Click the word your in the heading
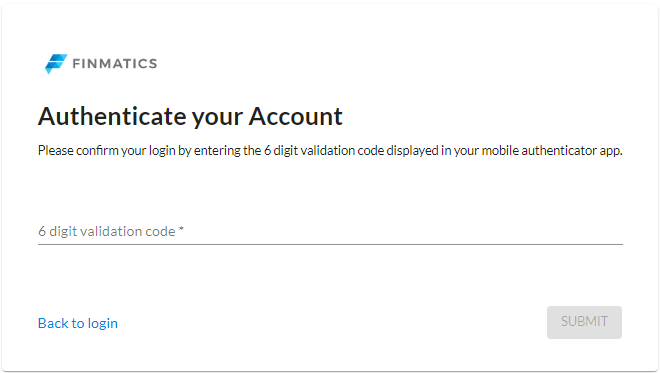660x373 pixels. point(218,118)
